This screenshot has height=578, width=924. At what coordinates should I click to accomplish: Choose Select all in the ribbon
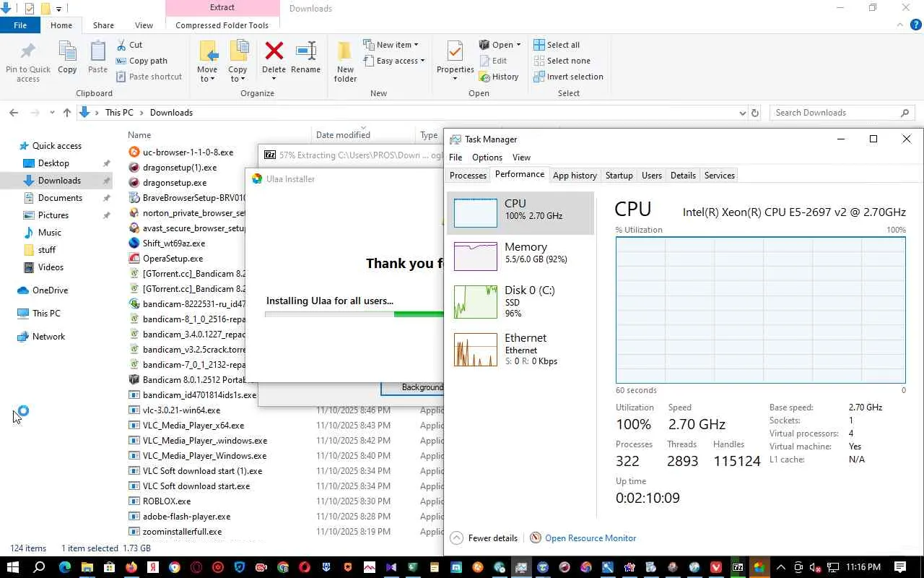pos(557,45)
